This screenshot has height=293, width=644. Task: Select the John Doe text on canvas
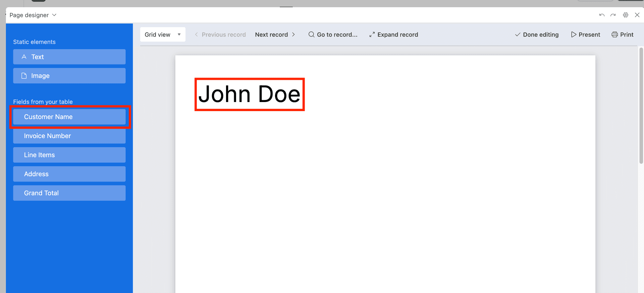click(x=250, y=94)
